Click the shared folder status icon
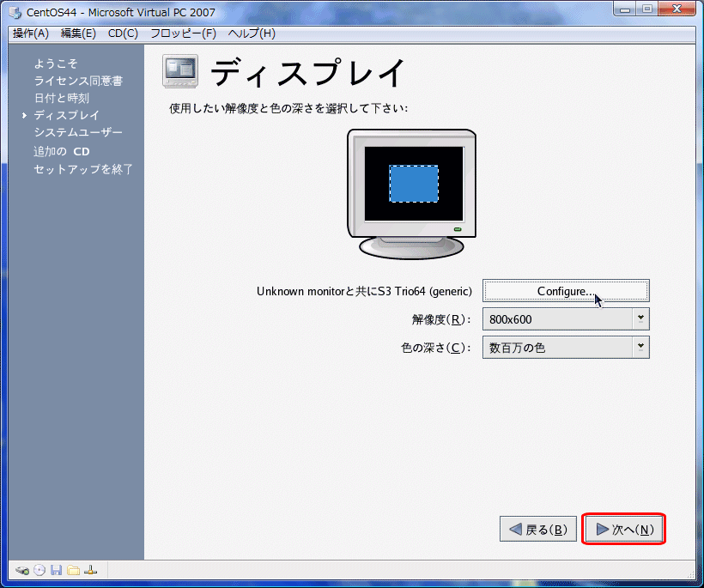704x588 pixels. [73, 571]
